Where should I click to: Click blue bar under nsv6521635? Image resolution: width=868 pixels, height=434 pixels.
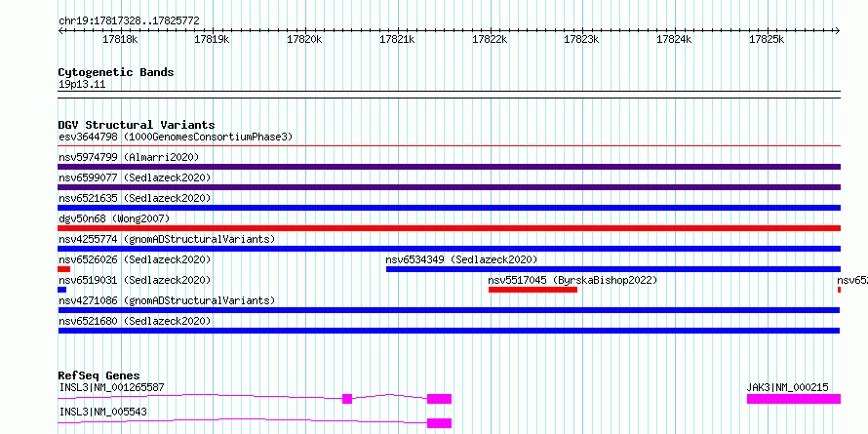[449, 208]
